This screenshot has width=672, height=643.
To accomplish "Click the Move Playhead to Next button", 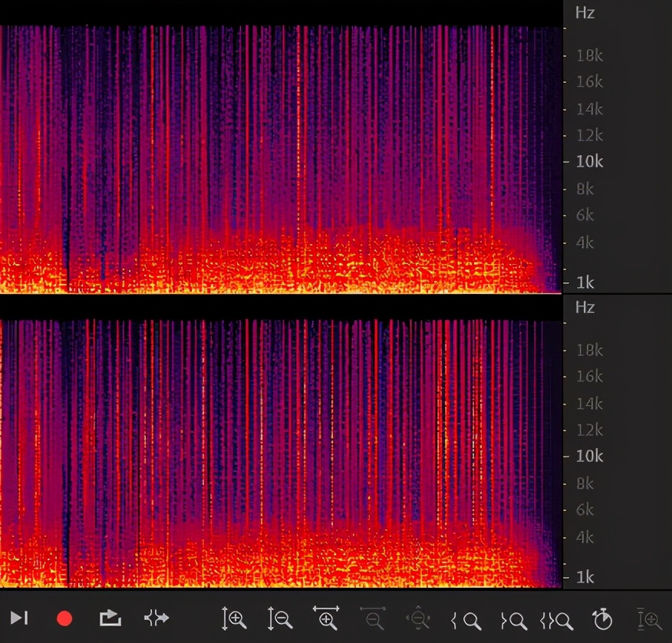I will pos(19,618).
